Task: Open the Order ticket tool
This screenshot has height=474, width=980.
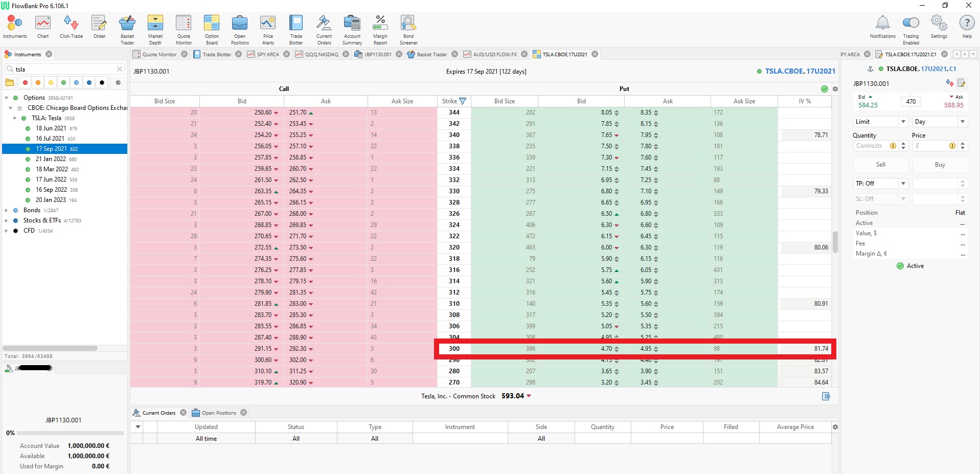Action: point(99,27)
